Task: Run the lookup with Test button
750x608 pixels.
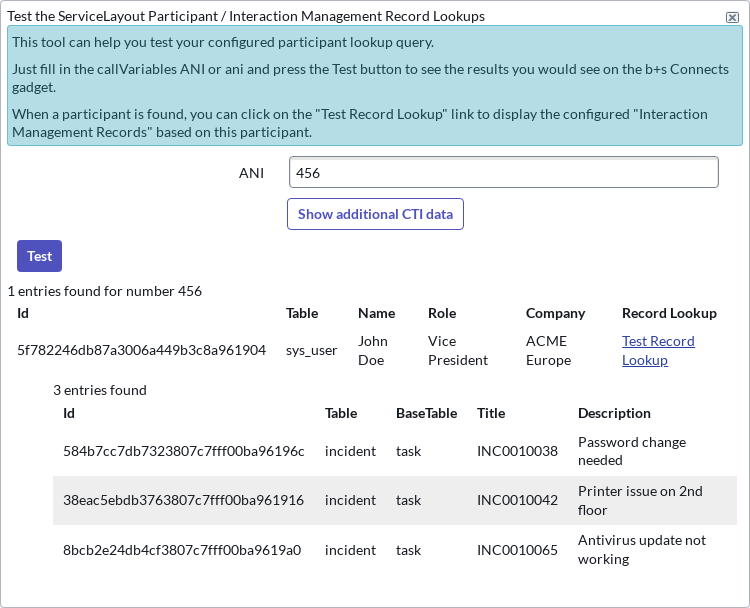Action: (39, 256)
